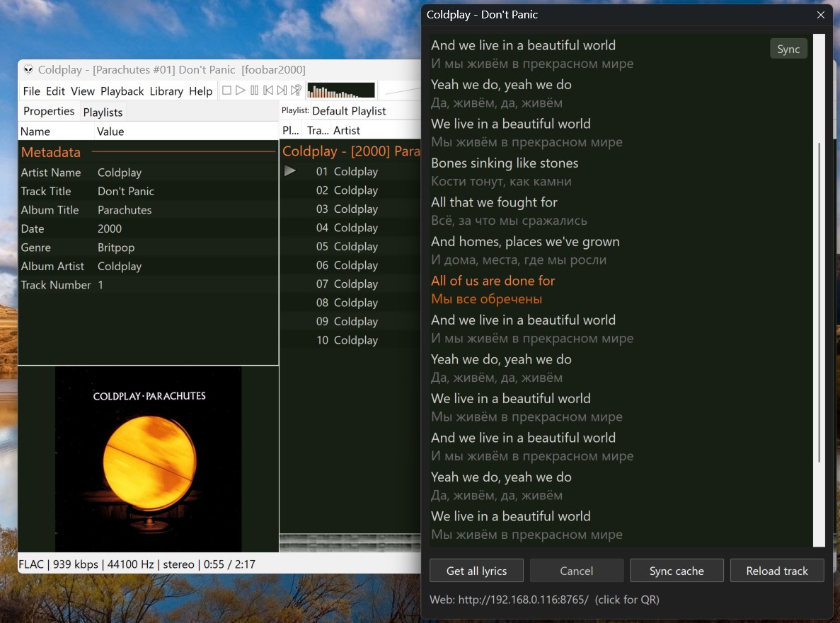This screenshot has width=840, height=623.
Task: Click the foobar2000 alien icon in title bar
Action: click(x=28, y=69)
